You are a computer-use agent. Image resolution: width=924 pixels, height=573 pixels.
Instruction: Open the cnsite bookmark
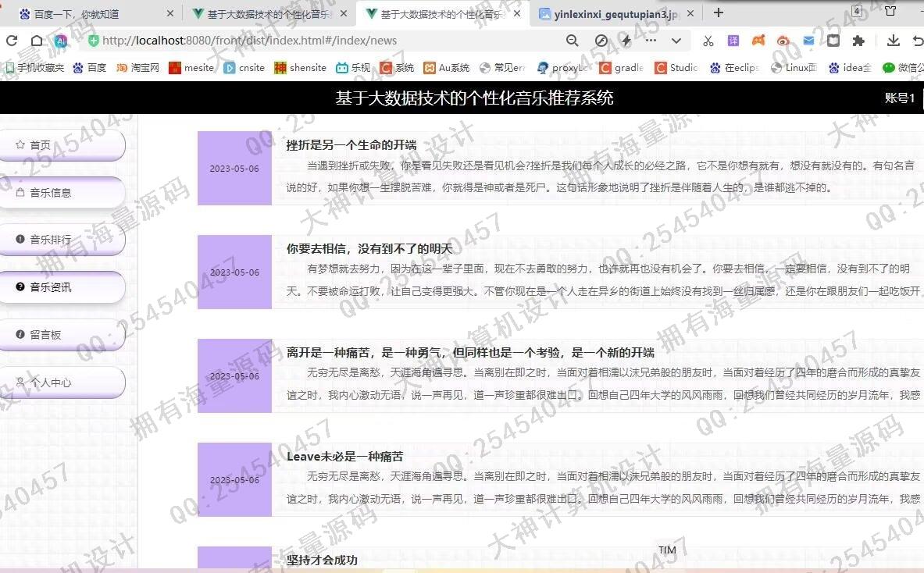point(244,68)
